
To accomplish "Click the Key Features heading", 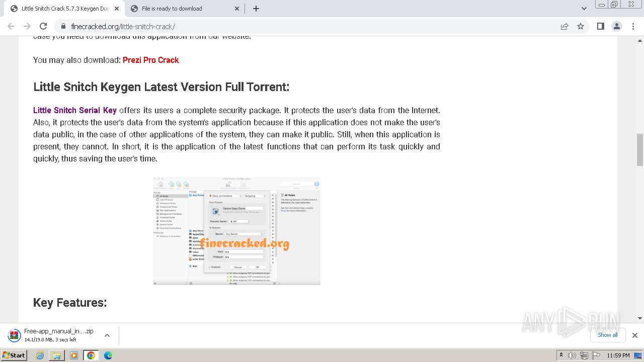I will (x=70, y=302).
